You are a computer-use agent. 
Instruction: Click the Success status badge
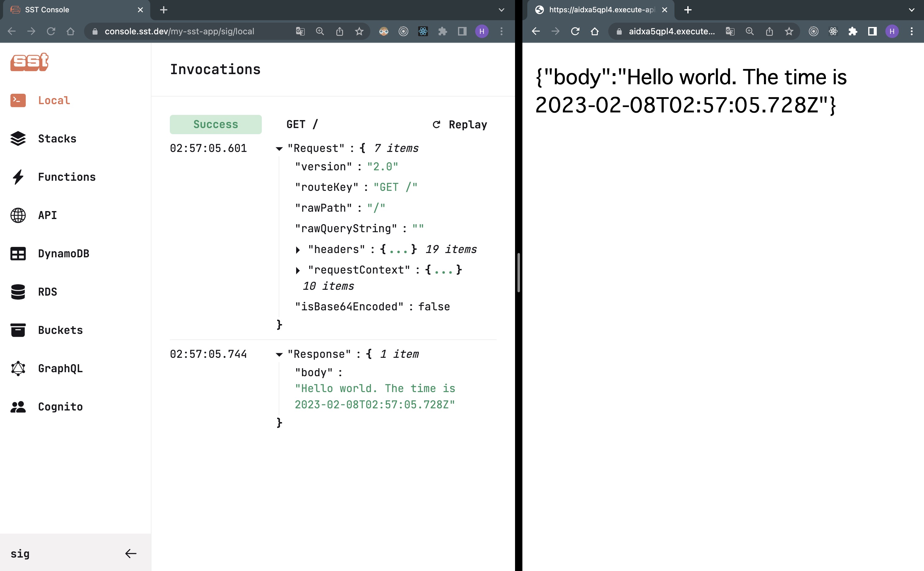tap(216, 124)
